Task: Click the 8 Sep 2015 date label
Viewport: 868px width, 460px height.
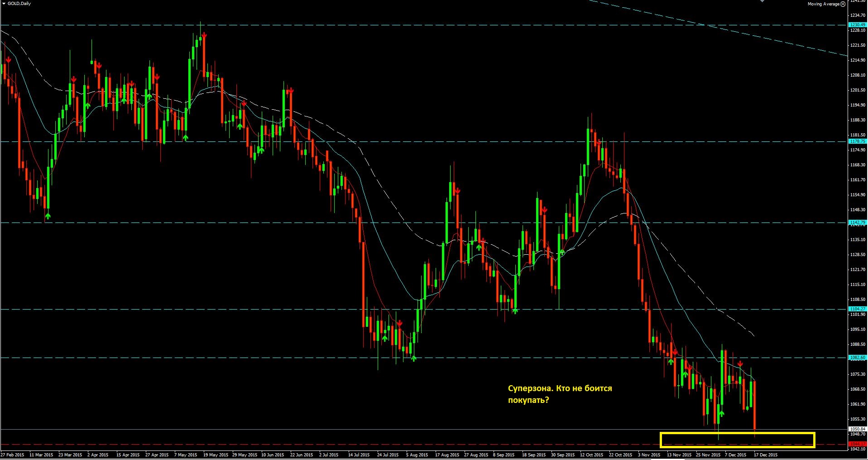Action: click(x=504, y=455)
